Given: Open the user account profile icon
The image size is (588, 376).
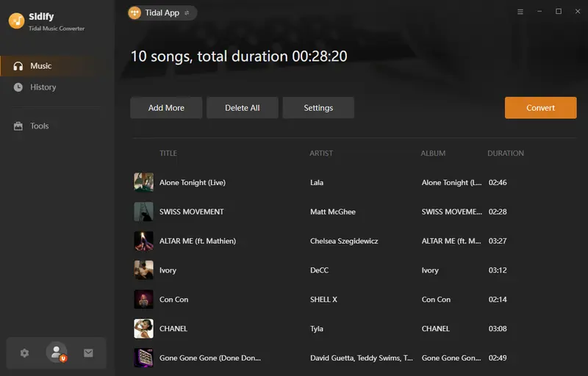Looking at the screenshot, I should point(57,352).
